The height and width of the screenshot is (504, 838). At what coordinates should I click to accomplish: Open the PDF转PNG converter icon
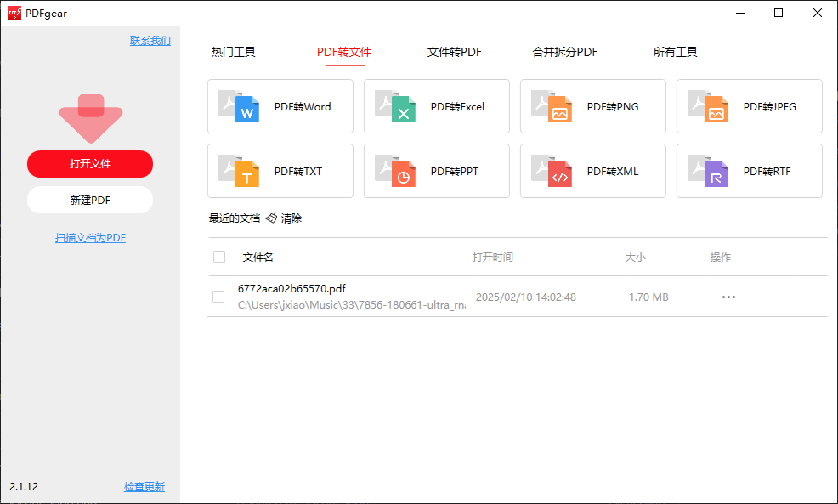point(552,107)
